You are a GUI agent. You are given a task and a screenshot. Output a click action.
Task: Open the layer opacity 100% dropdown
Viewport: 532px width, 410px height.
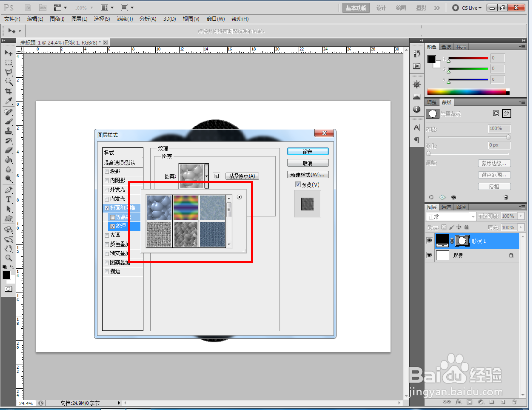click(521, 216)
